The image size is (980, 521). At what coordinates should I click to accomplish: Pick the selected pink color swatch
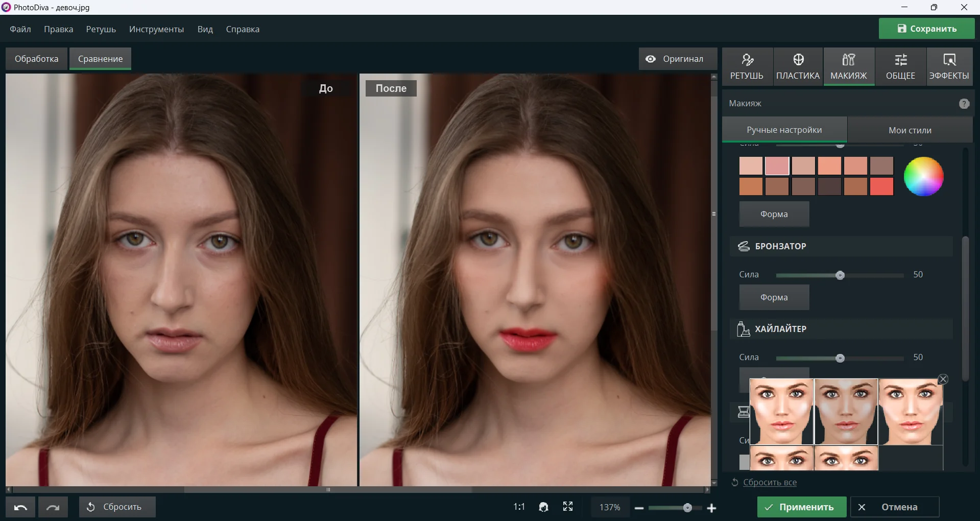[x=777, y=166]
